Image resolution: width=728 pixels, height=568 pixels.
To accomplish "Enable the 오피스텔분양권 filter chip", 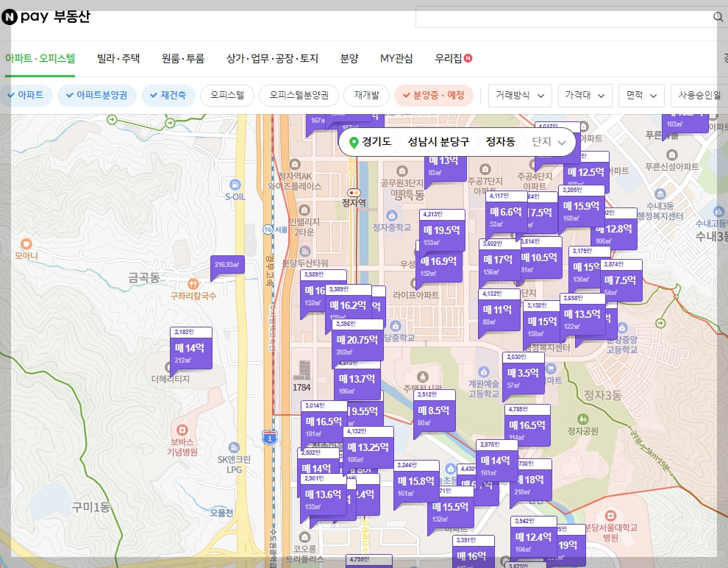I will (299, 95).
